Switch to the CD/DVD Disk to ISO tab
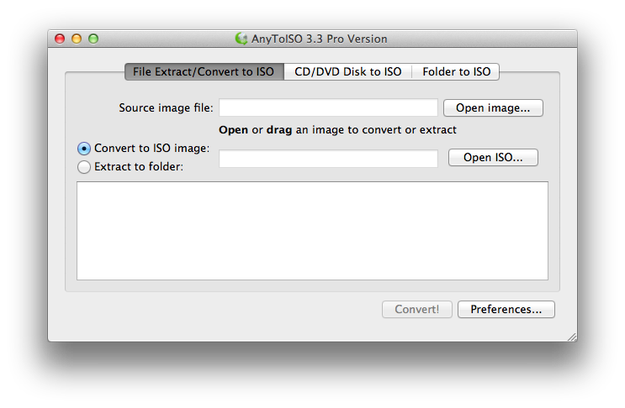This screenshot has width=625, height=408. pyautogui.click(x=348, y=72)
